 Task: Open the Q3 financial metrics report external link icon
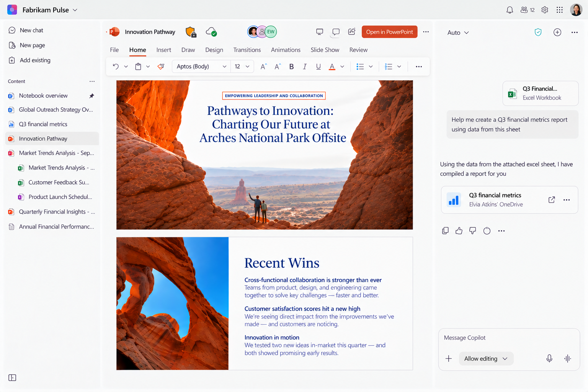(x=552, y=200)
